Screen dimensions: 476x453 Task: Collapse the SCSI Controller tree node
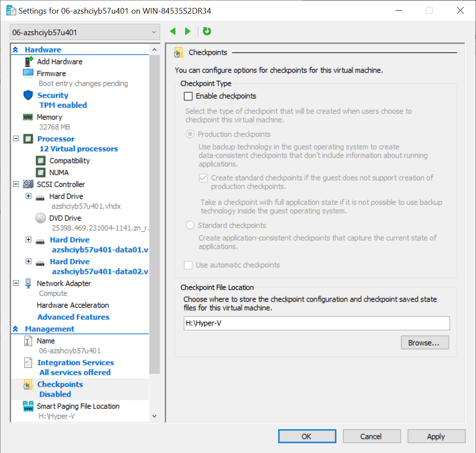(16, 184)
